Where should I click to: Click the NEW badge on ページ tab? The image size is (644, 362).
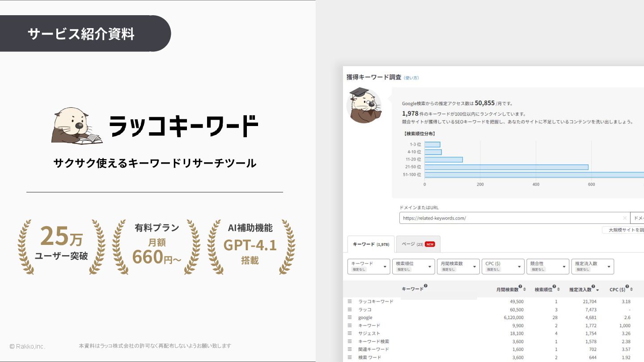pyautogui.click(x=430, y=244)
